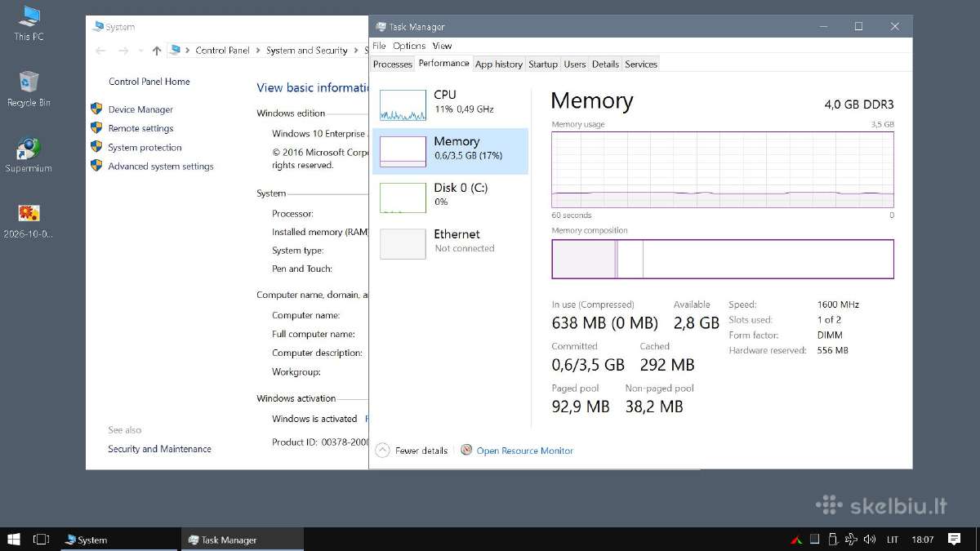Go up one level in System window

click(157, 51)
